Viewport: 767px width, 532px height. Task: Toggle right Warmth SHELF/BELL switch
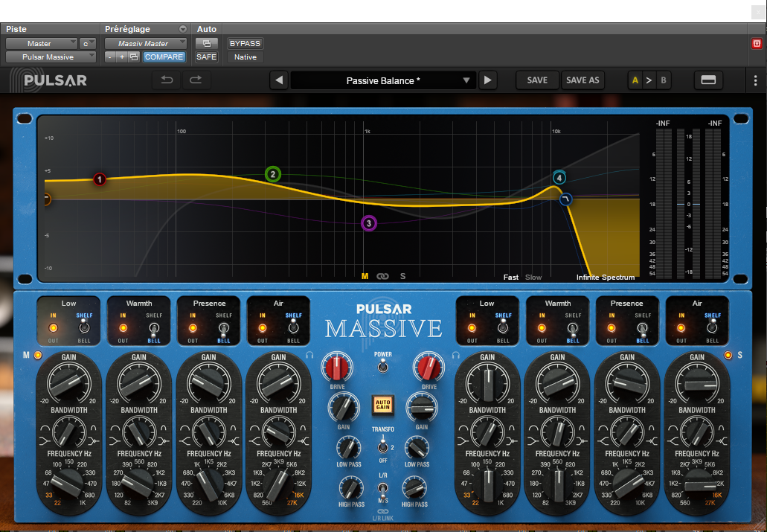point(573,328)
